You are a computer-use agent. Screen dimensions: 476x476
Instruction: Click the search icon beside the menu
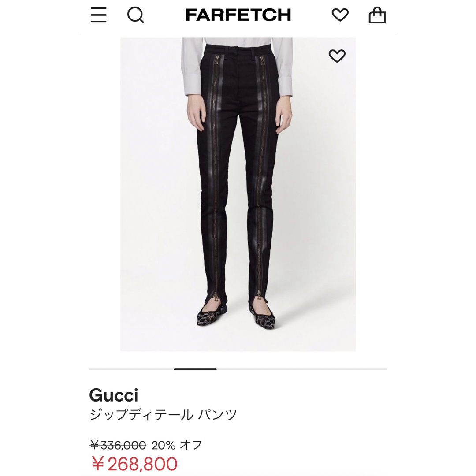[x=136, y=15]
